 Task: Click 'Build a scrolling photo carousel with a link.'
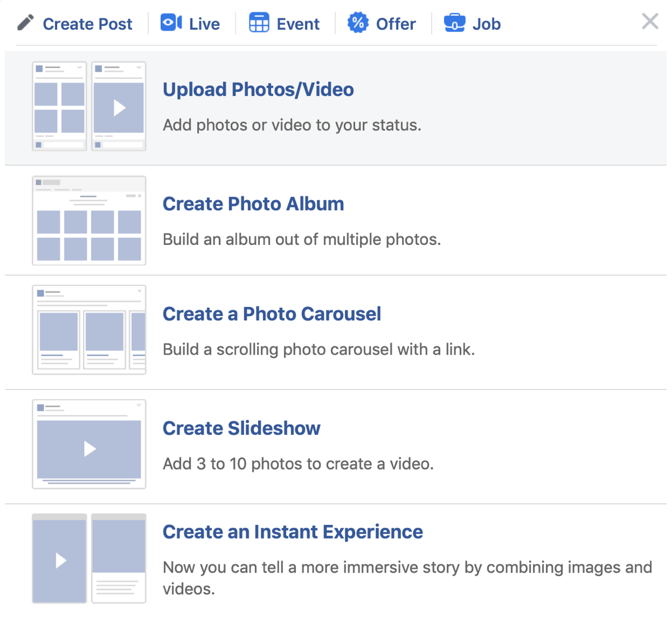pyautogui.click(x=319, y=350)
